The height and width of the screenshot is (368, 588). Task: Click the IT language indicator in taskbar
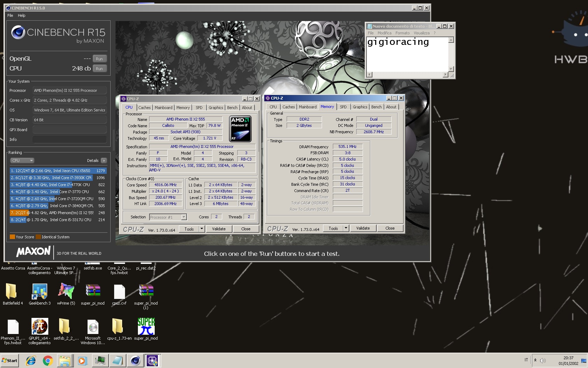526,360
